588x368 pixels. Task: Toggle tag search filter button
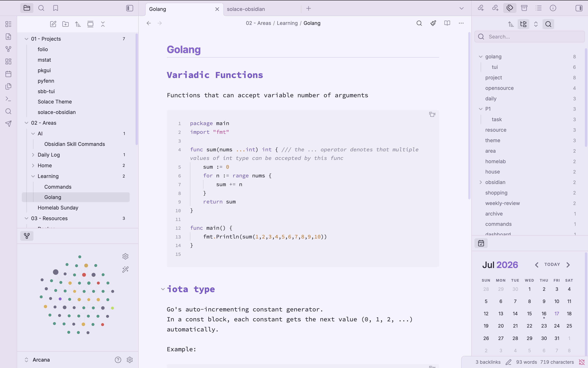[548, 24]
